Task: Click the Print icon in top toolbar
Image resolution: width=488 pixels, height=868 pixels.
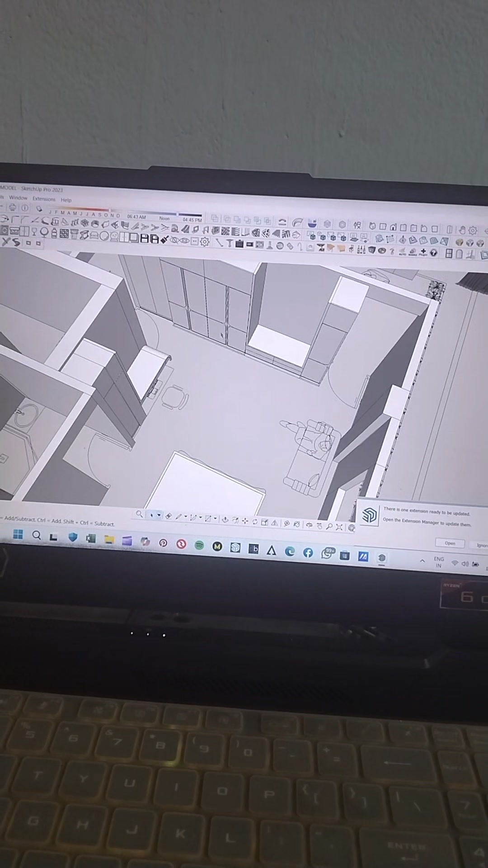Action: click(x=12, y=208)
